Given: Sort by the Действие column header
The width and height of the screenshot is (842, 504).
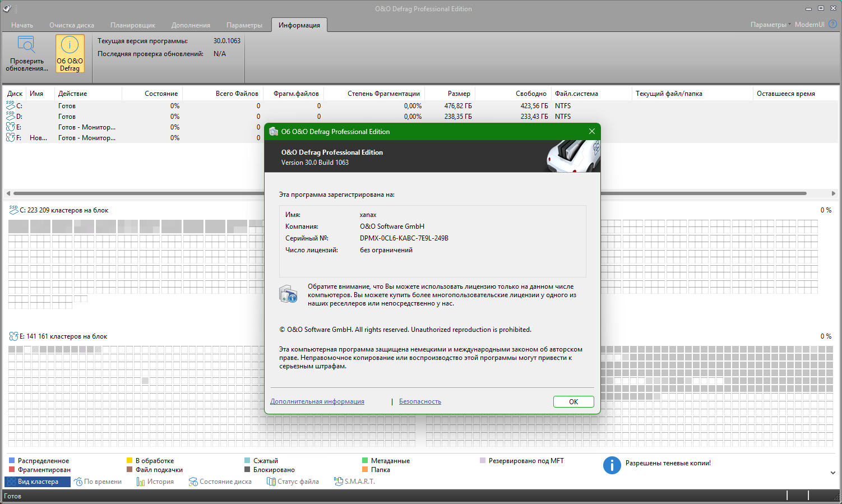Looking at the screenshot, I should [88, 94].
